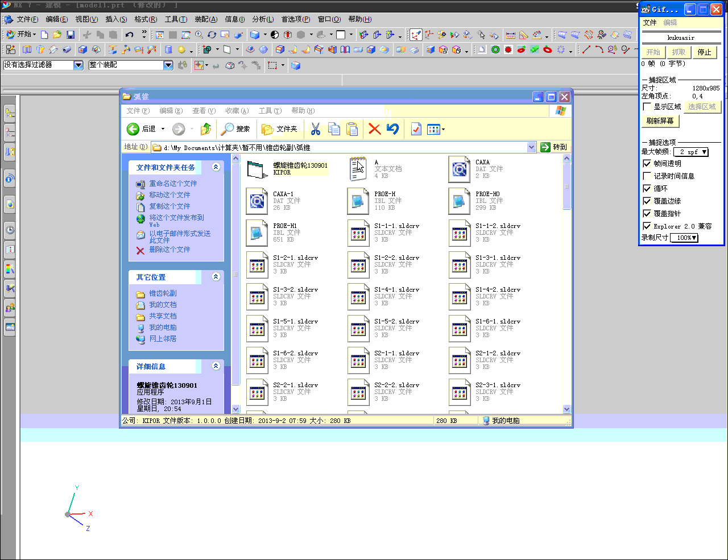Viewport: 728px width, 560px height.
Task: Click the Cut scissors icon in Explorer
Action: point(316,129)
